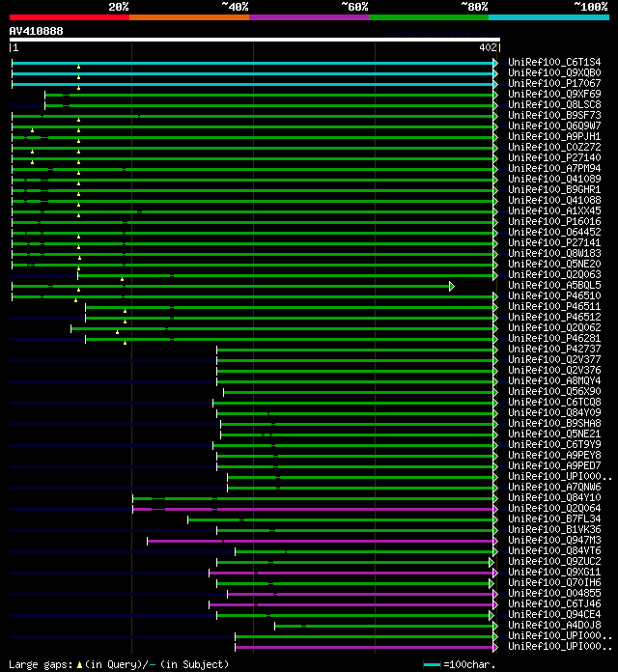Click the white AV410888 query bar
This screenshot has width=618, height=672.
[x=255, y=40]
